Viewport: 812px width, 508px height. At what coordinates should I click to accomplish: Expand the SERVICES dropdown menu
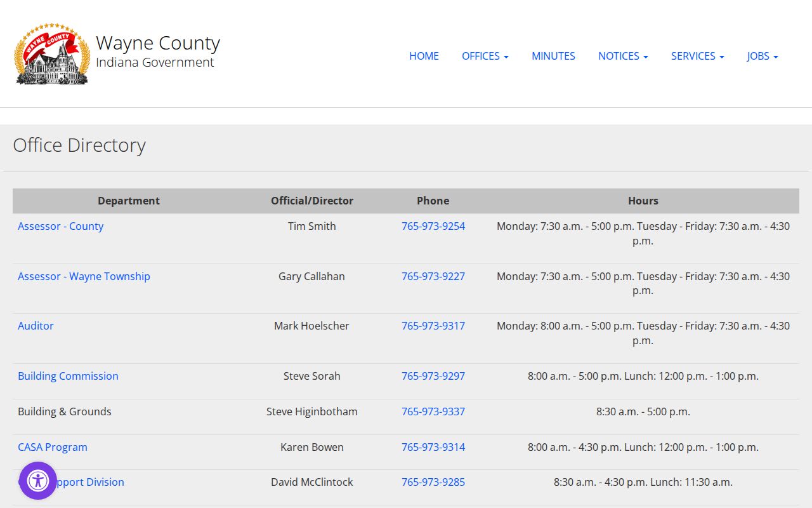coord(698,56)
